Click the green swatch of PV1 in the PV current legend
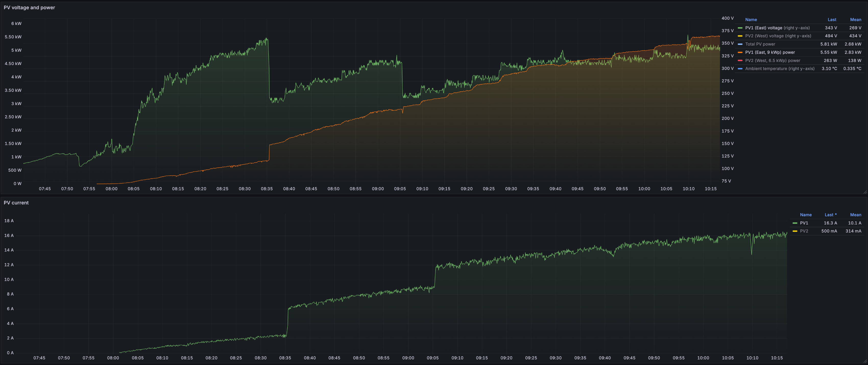The image size is (868, 365). [x=795, y=223]
